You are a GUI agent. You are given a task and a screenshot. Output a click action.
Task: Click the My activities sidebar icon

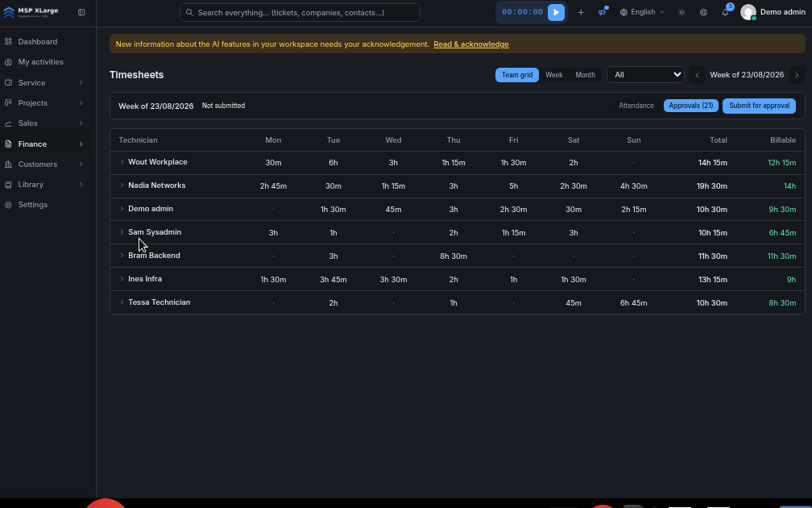8,62
